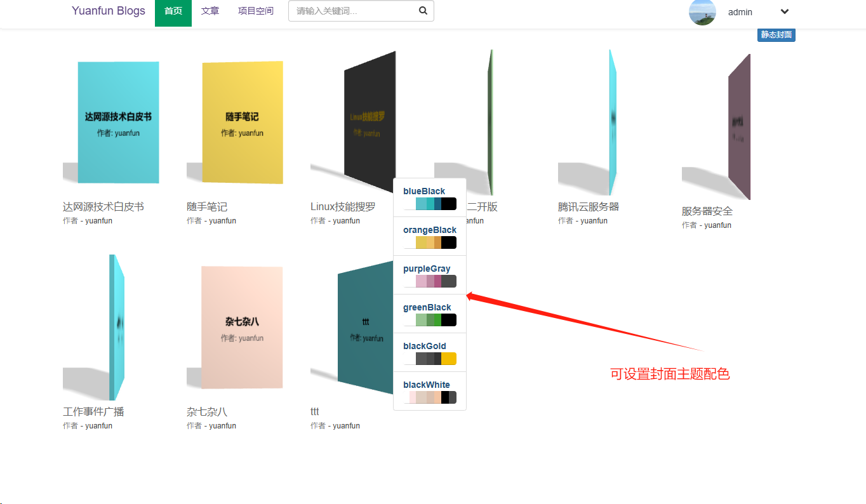Open the 工作事件广播 title link
This screenshot has width=866, height=504.
point(93,412)
